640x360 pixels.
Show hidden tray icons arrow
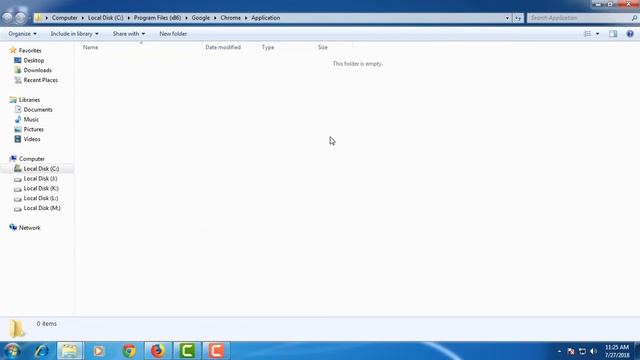(x=559, y=351)
